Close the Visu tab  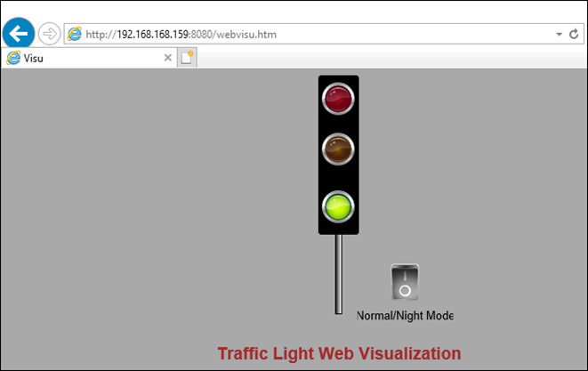coord(167,58)
